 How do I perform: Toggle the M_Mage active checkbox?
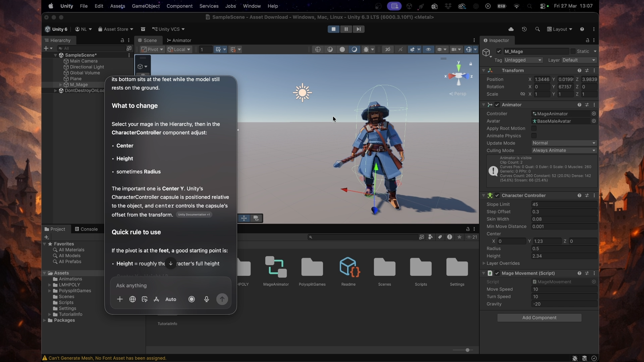(499, 51)
